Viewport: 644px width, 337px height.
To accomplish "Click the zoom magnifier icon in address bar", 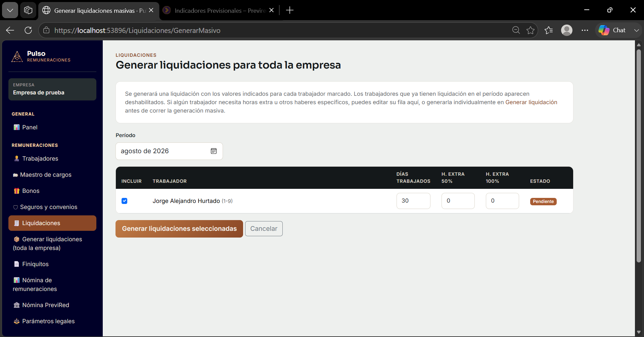I will coord(516,30).
